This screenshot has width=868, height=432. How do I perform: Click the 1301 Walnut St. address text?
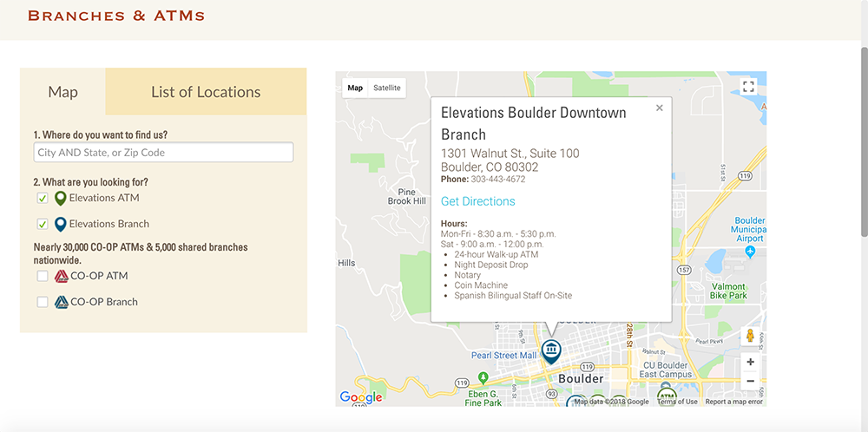(x=510, y=154)
